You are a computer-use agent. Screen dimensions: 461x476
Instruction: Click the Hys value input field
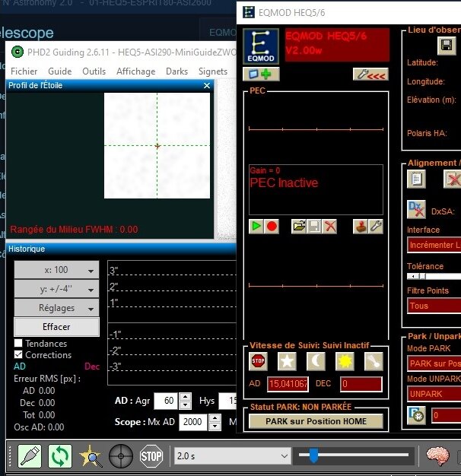[x=227, y=401]
